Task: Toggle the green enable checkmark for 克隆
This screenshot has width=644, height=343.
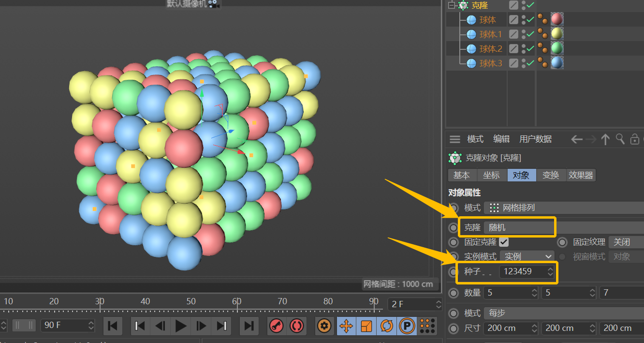Action: click(x=530, y=5)
